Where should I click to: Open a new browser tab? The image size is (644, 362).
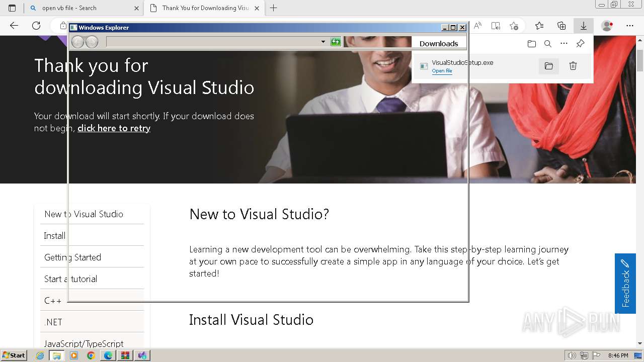(x=274, y=8)
